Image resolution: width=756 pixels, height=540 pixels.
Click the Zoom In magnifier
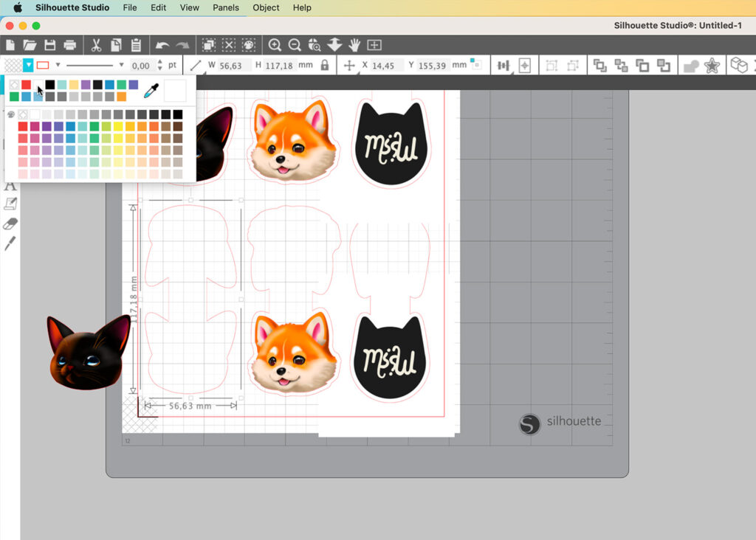275,45
